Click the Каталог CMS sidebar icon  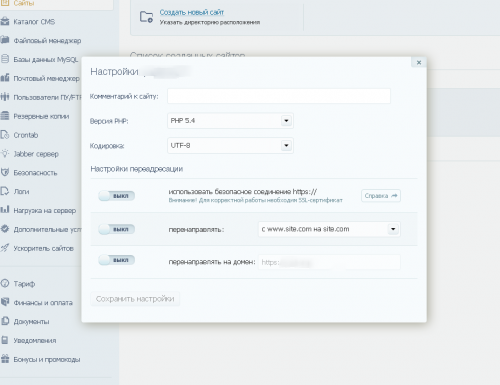click(x=5, y=22)
